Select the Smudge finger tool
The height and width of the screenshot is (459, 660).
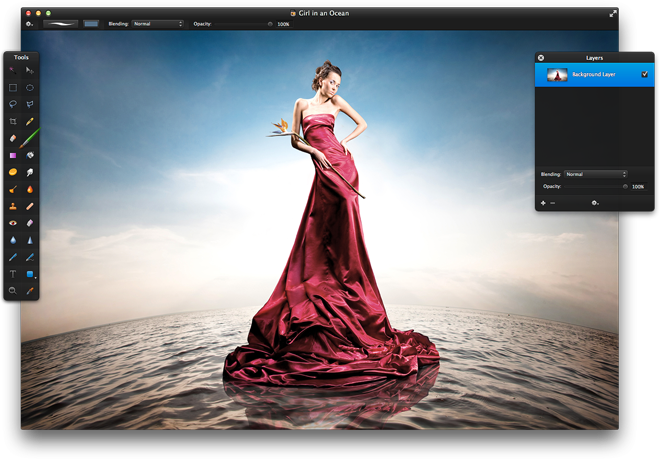coord(29,172)
